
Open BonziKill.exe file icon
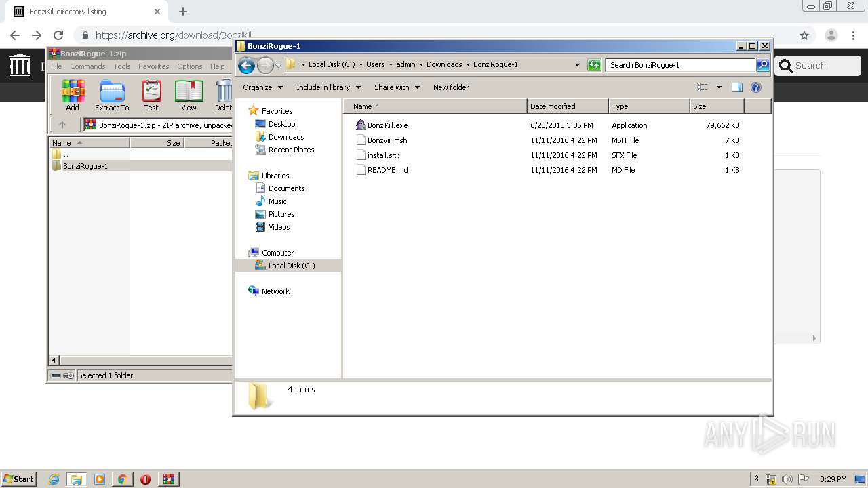(x=361, y=125)
